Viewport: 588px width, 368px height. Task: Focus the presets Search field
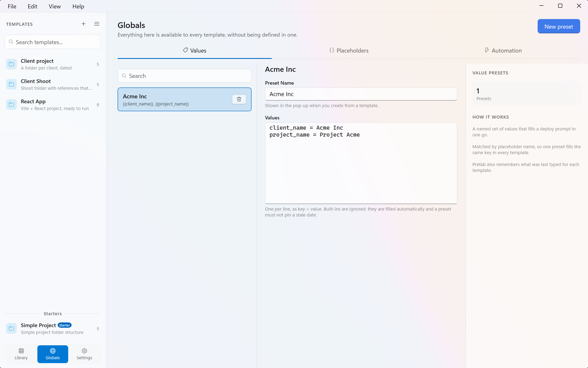(184, 76)
